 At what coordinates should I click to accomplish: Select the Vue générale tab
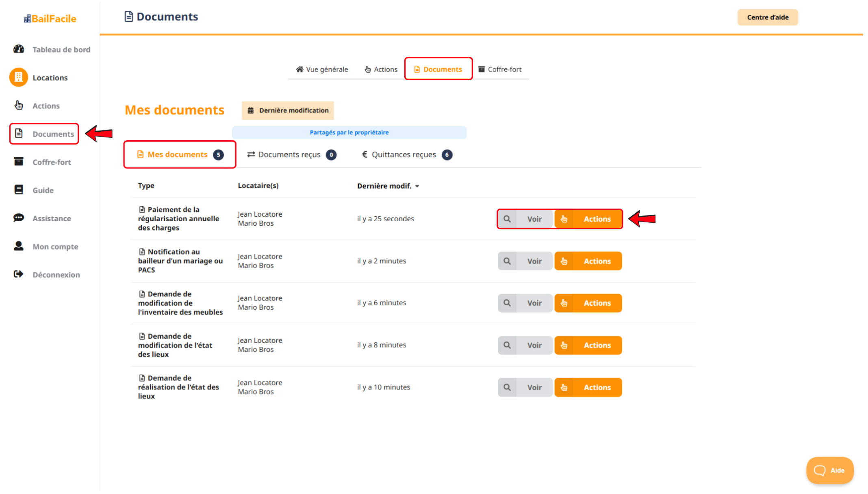click(x=322, y=70)
